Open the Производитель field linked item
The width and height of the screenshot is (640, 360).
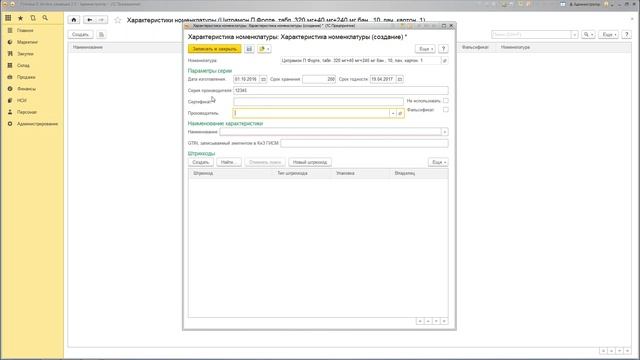point(400,113)
